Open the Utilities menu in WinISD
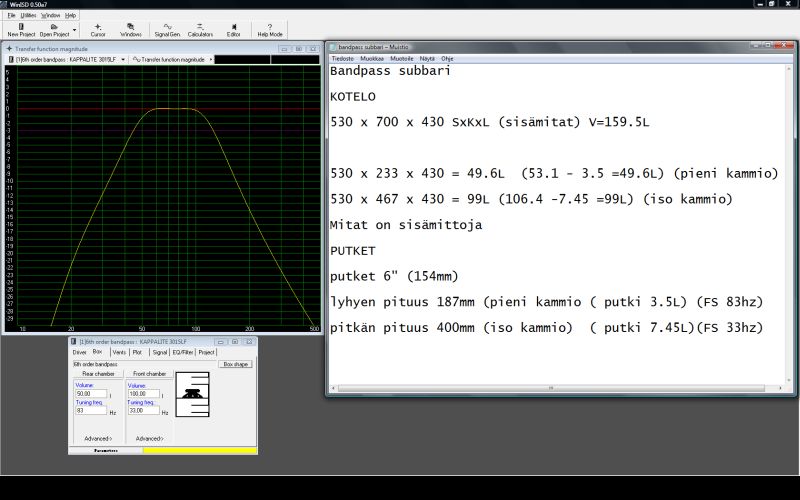This screenshot has width=800, height=500. point(28,15)
